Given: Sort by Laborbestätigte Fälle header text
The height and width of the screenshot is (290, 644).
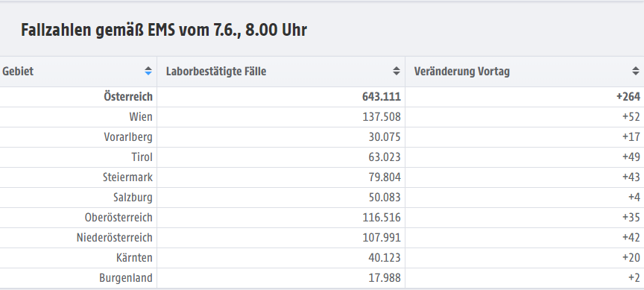Looking at the screenshot, I should pyautogui.click(x=216, y=71).
